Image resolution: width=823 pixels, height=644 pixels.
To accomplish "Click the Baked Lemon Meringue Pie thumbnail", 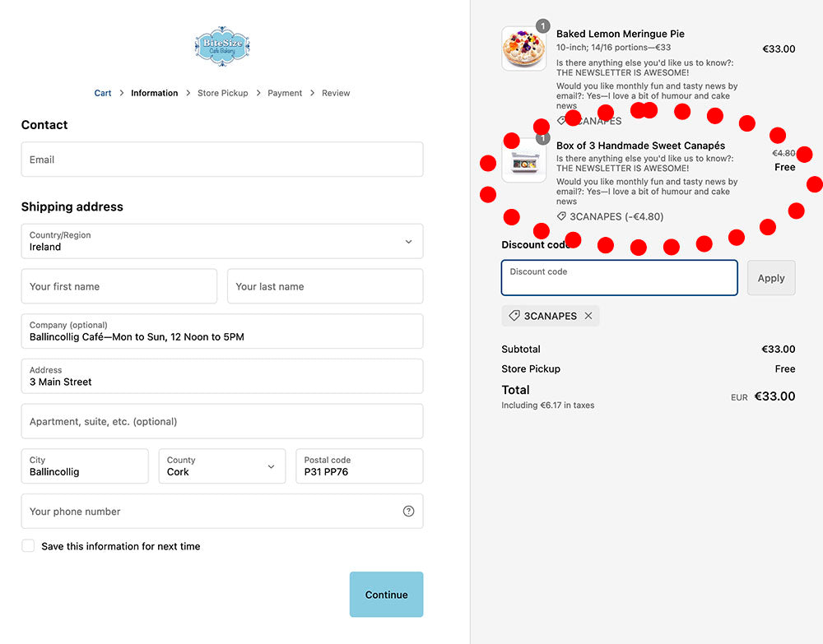I will point(523,49).
